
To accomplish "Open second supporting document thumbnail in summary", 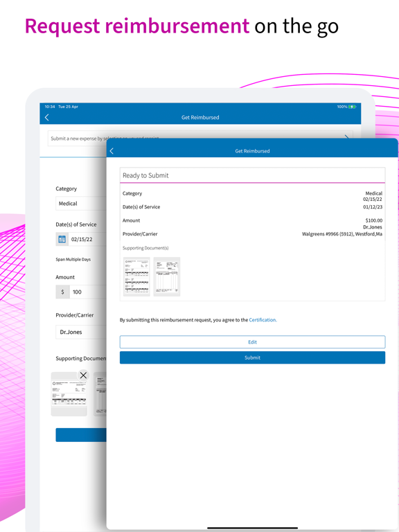I will pos(166,276).
